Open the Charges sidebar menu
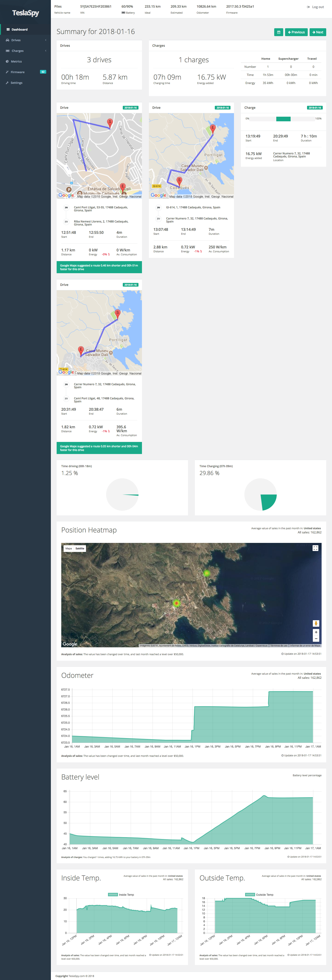 (25, 51)
